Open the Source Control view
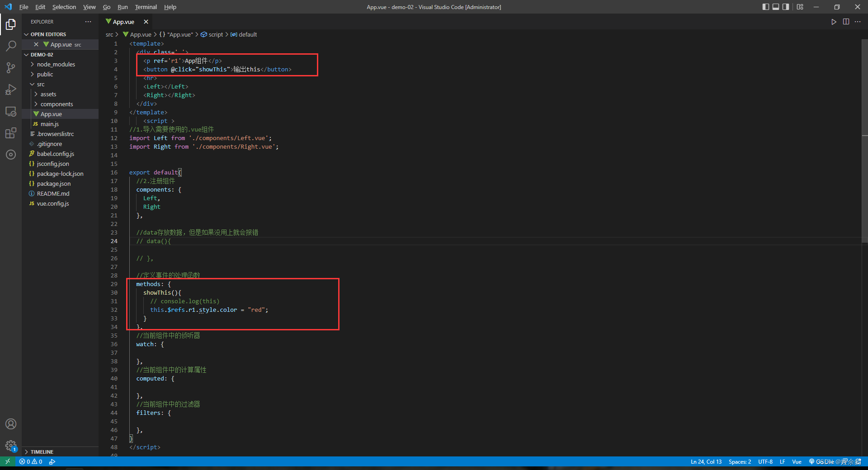Screen dimensions: 868x470 tap(11, 68)
